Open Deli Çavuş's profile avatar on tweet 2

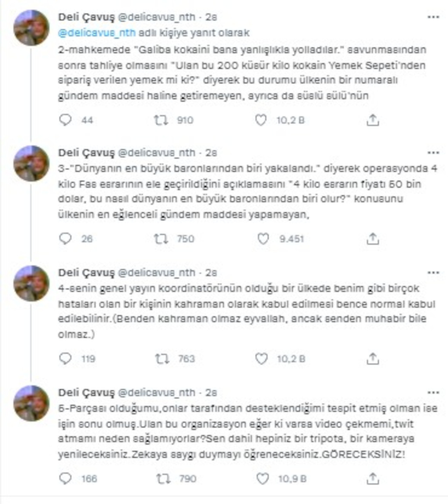31,26
